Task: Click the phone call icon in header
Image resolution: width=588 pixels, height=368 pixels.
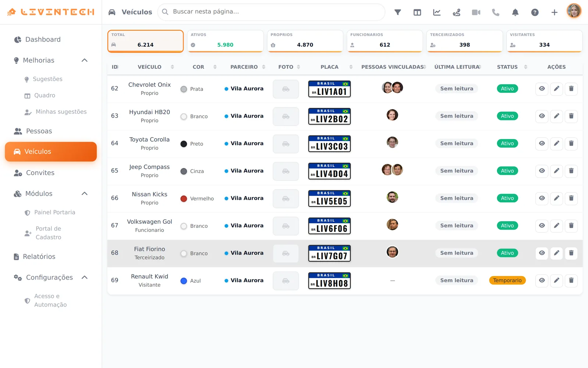Action: tap(496, 12)
